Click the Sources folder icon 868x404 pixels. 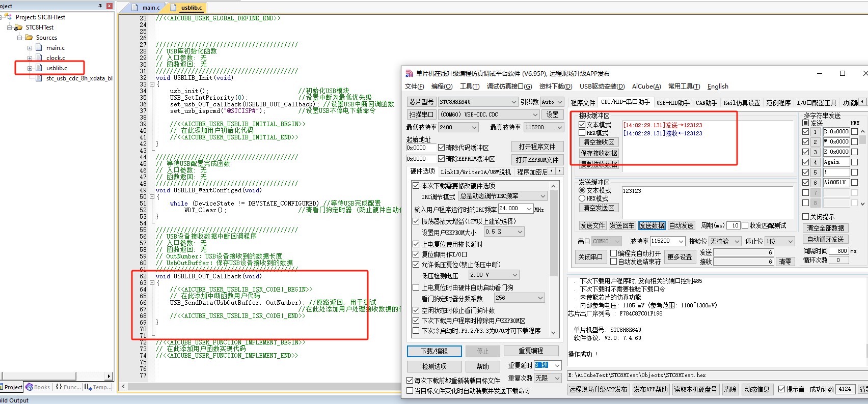(29, 38)
